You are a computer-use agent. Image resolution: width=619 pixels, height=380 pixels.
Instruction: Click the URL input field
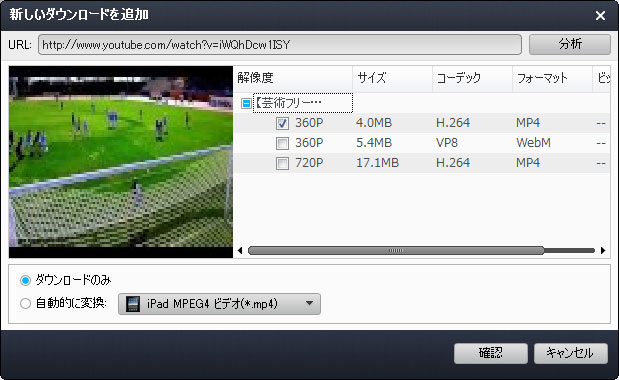click(x=279, y=45)
